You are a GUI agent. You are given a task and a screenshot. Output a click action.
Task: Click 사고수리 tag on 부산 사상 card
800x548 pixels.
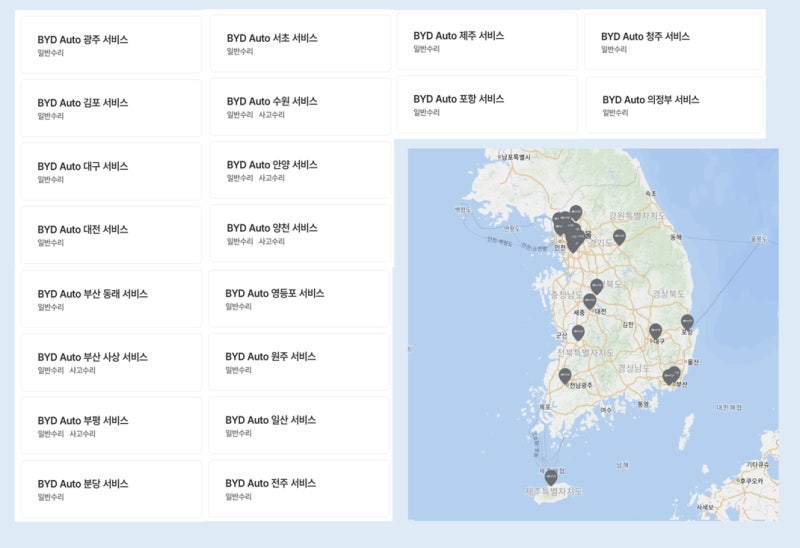click(82, 370)
